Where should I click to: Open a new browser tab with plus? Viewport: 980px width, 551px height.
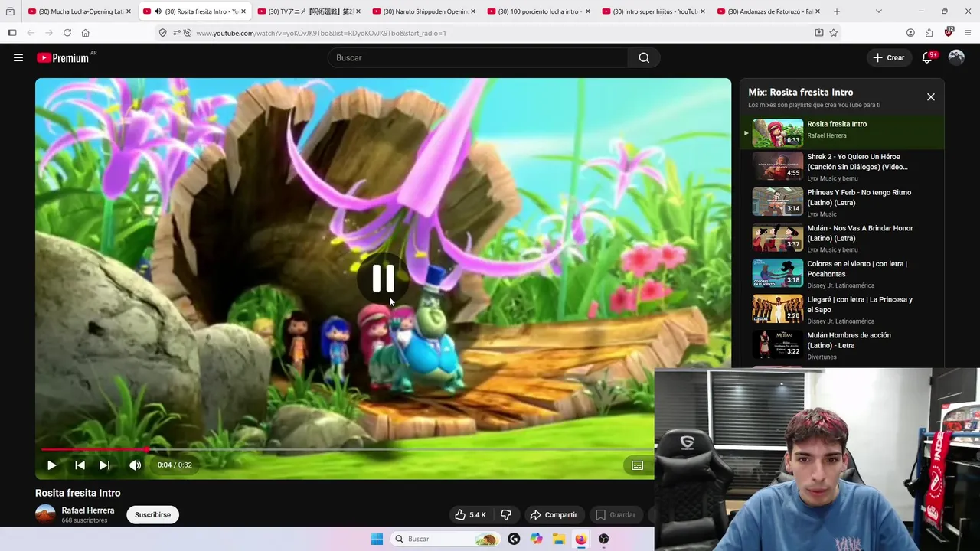click(x=836, y=11)
